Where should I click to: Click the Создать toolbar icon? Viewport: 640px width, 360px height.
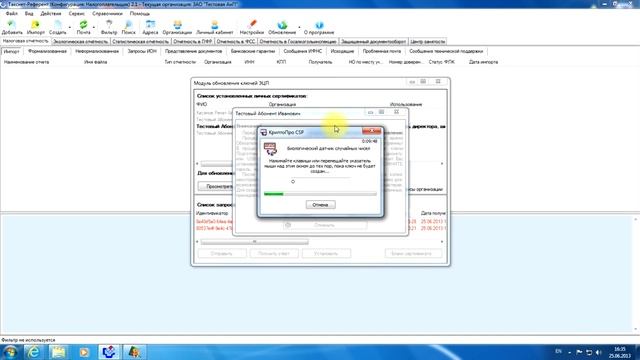tap(58, 27)
